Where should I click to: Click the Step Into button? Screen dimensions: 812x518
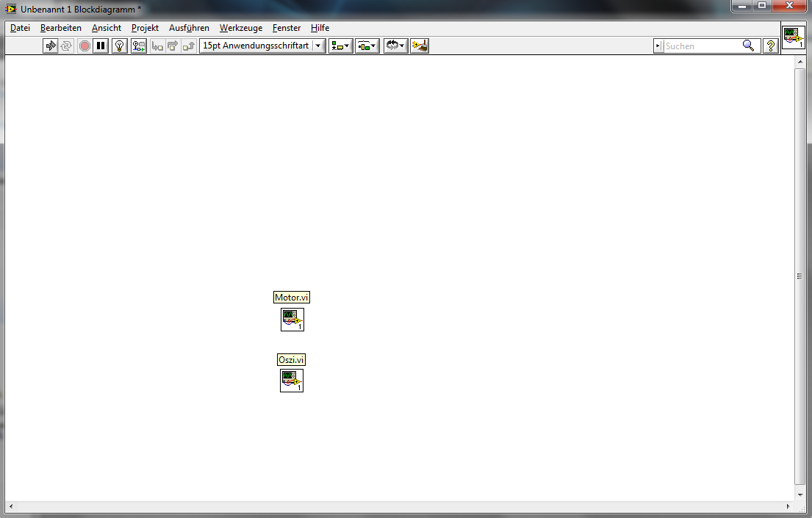pyautogui.click(x=157, y=46)
